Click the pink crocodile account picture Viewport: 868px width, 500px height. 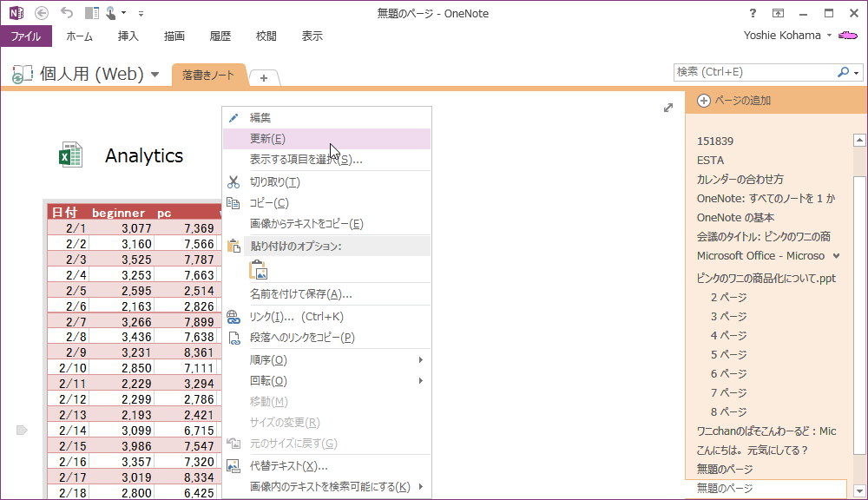pos(848,36)
